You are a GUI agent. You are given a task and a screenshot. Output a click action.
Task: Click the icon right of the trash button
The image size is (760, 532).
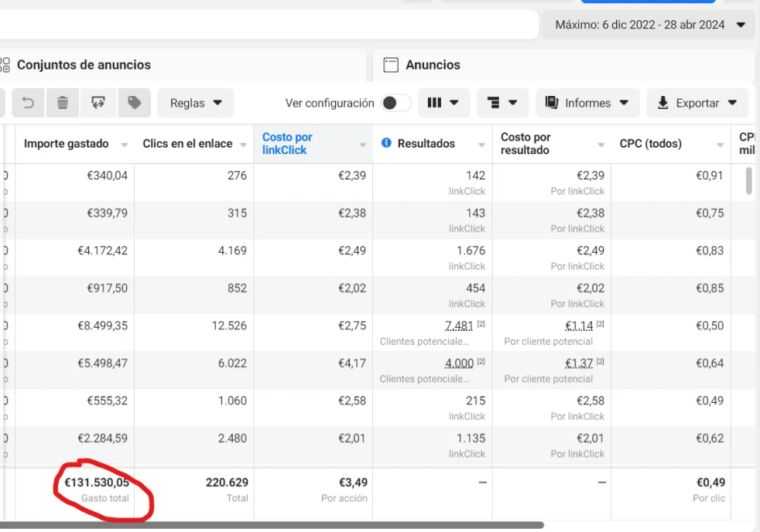click(98, 103)
